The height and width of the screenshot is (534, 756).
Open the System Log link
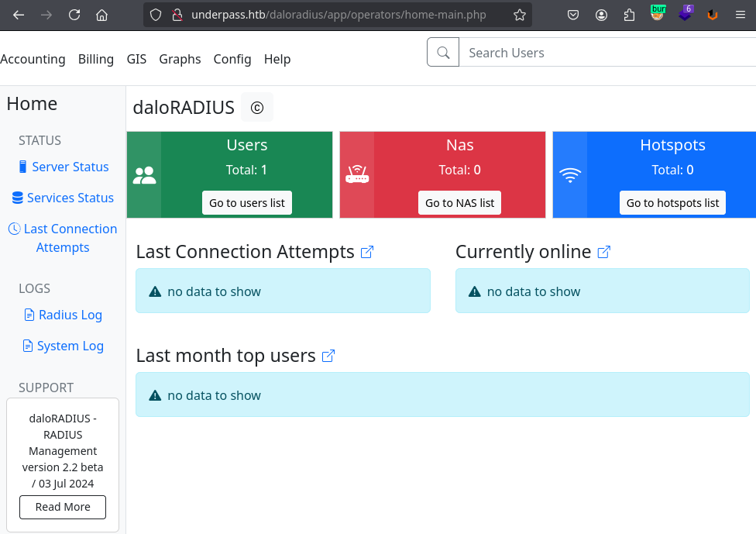point(64,346)
